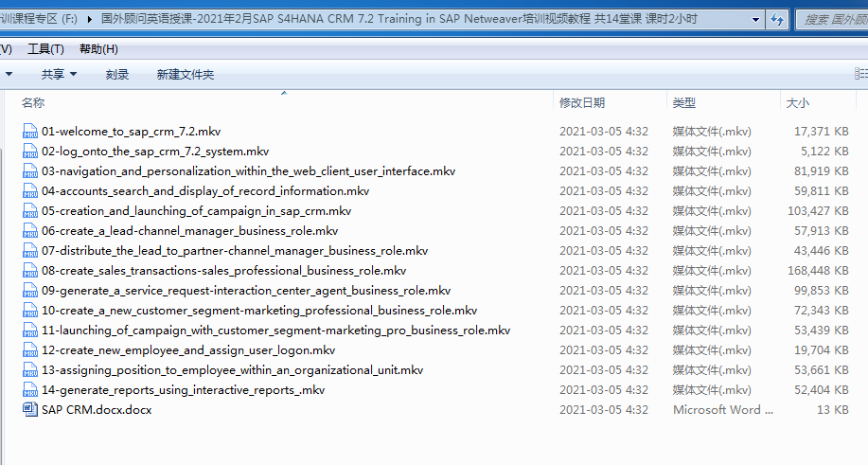This screenshot has height=465, width=868.
Task: Click the icon of file 04-accounts_search_and_display
Action: (30, 191)
